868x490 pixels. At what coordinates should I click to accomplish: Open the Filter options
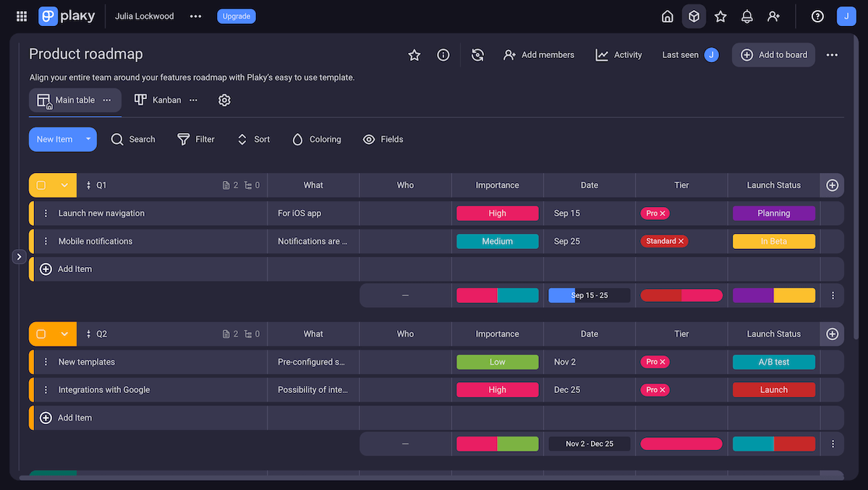195,139
